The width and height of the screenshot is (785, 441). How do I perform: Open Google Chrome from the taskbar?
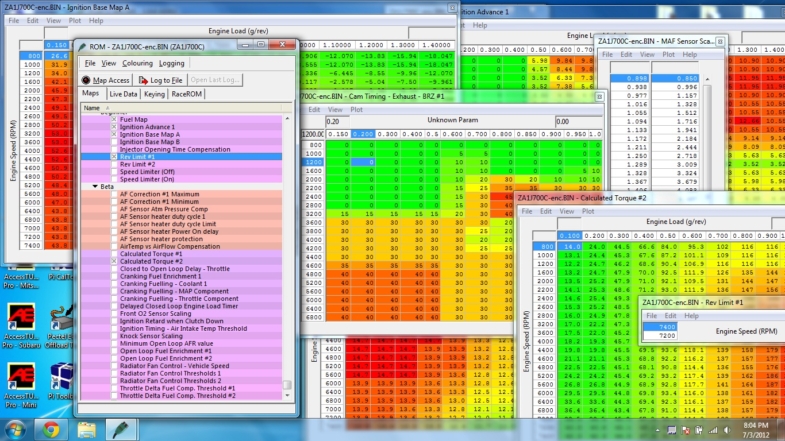(x=51, y=429)
